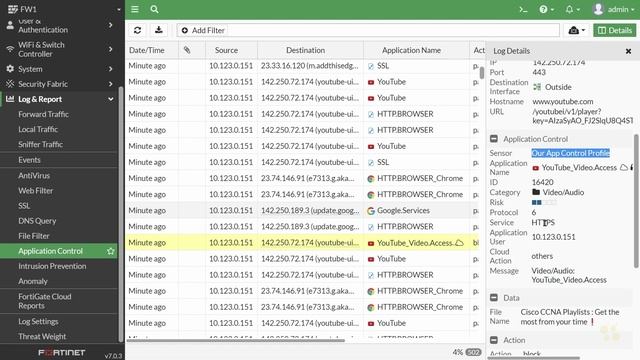Select Application Control in sidebar
The image size is (640, 360).
51,251
